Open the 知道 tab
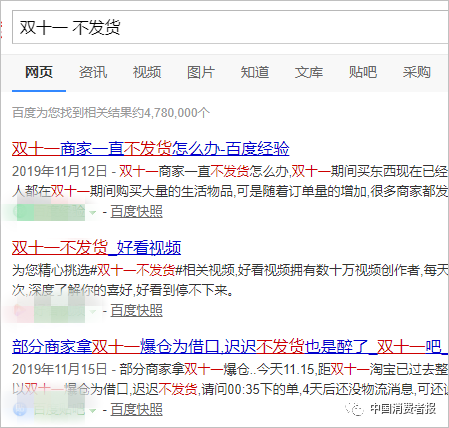Image resolution: width=449 pixels, height=428 pixels. click(255, 72)
